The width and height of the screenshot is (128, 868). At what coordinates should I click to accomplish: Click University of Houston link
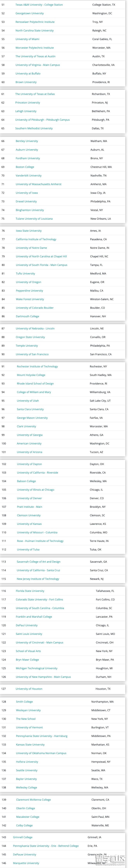coord(29,689)
